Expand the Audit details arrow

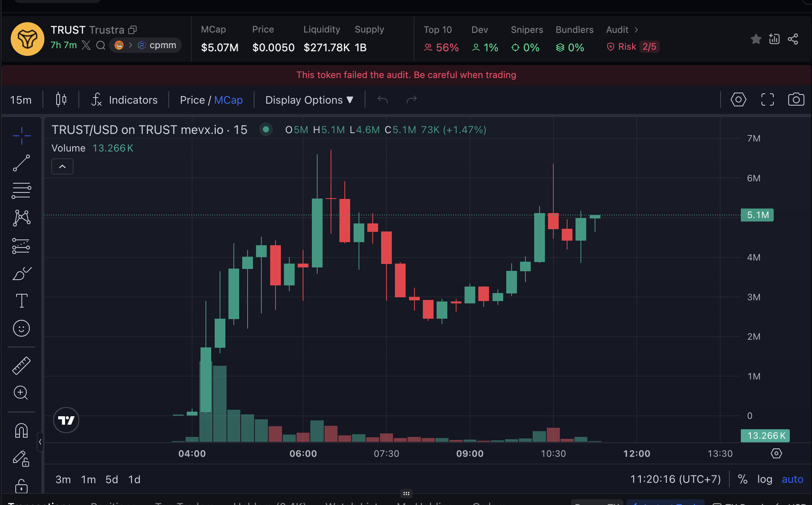tap(636, 30)
